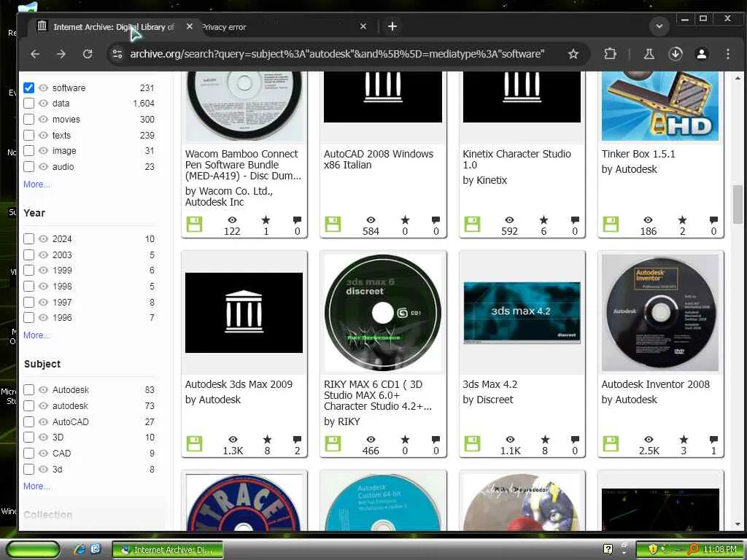
Task: Click software floppy icon on Wacom Bamboo card
Action: [x=194, y=225]
